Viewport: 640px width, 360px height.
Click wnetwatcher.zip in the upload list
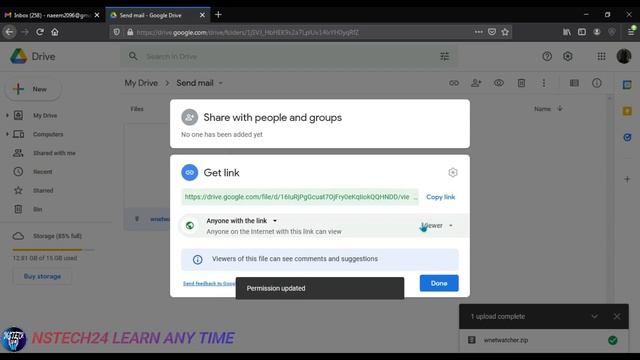506,340
